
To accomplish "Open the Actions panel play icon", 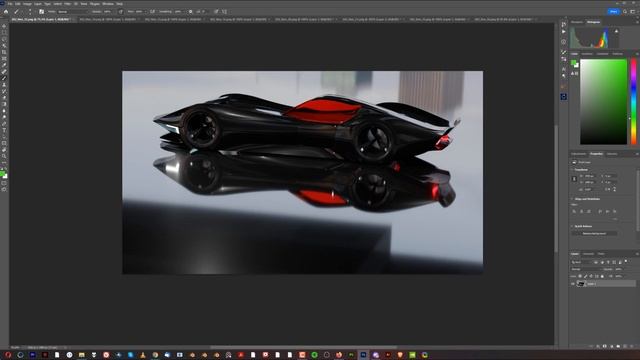I will pyautogui.click(x=564, y=32).
